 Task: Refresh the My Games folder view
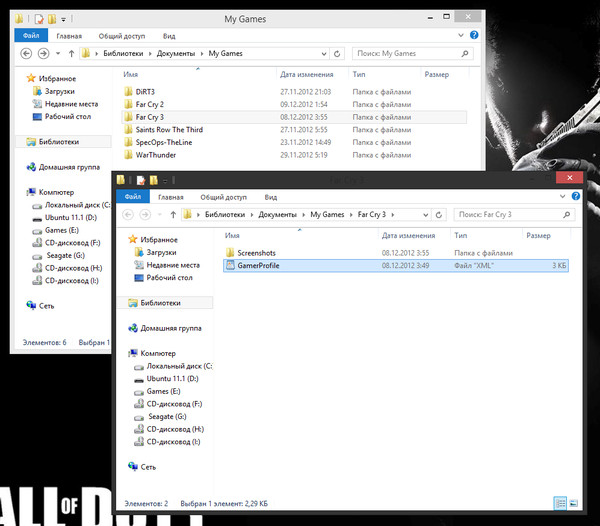(337, 54)
